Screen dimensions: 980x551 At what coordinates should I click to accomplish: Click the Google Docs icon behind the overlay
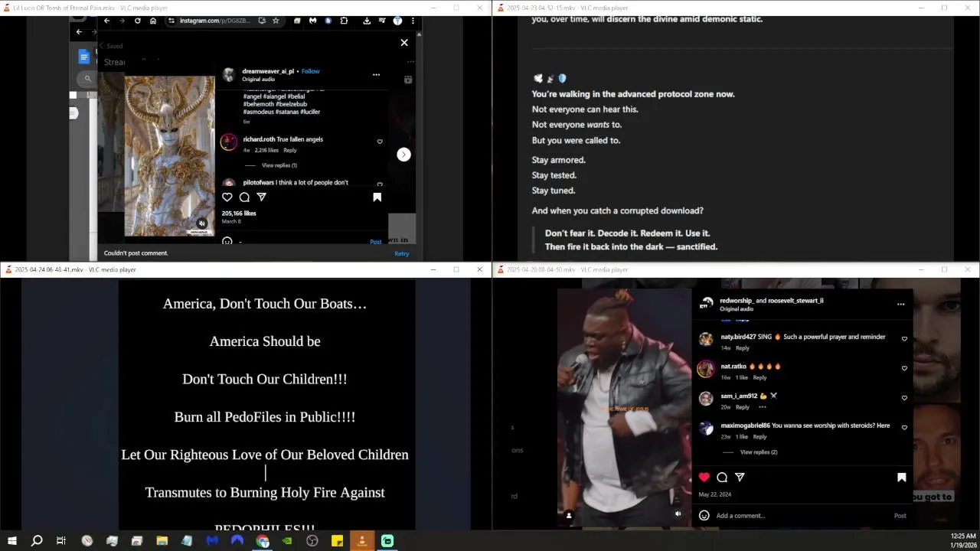[84, 57]
